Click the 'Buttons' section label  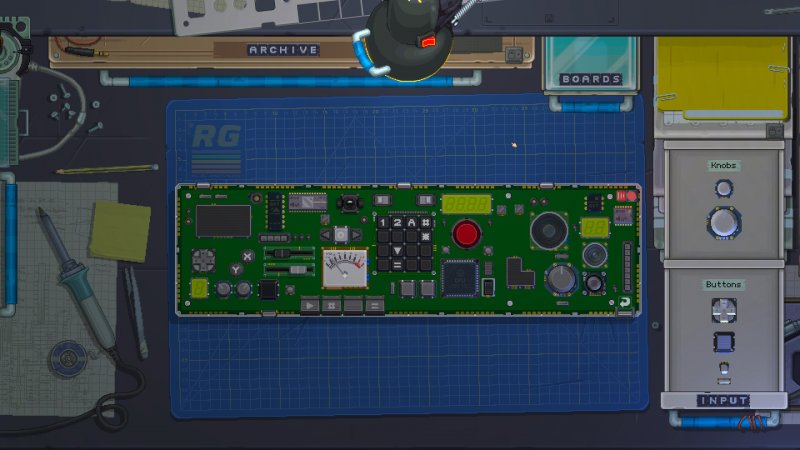[x=723, y=284]
